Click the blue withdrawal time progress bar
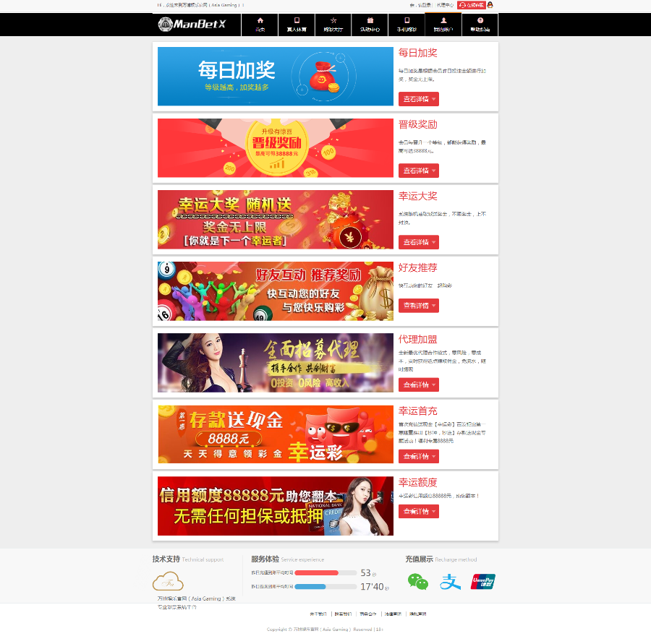The width and height of the screenshot is (651, 644). pos(326,587)
